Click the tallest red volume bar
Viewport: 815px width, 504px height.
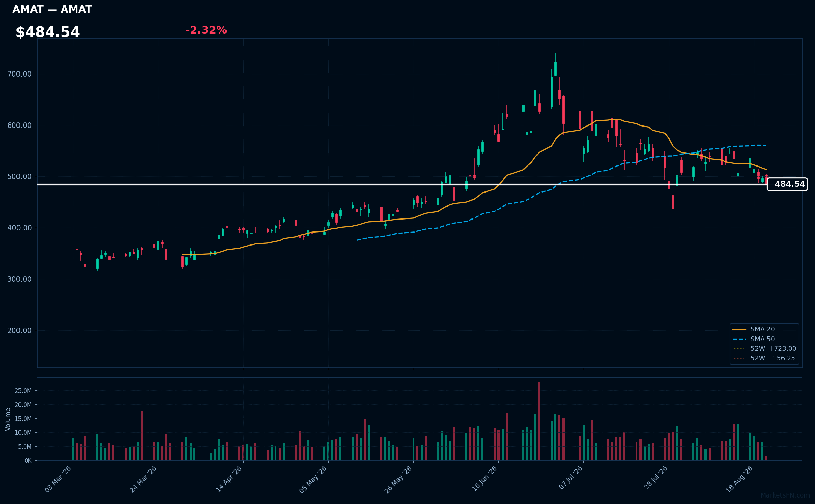(539, 421)
